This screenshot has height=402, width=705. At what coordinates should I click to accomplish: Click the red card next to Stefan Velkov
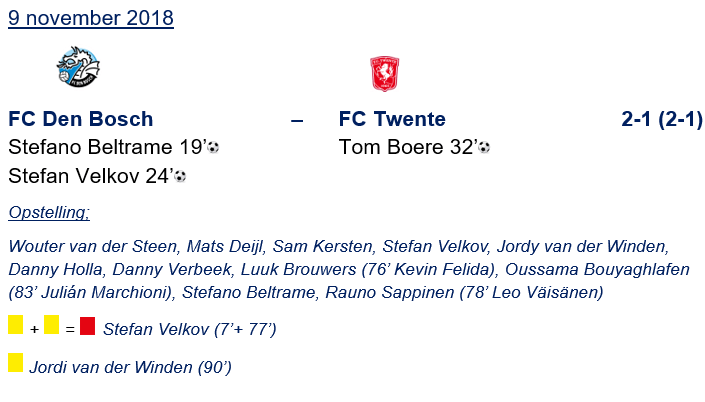pos(87,326)
